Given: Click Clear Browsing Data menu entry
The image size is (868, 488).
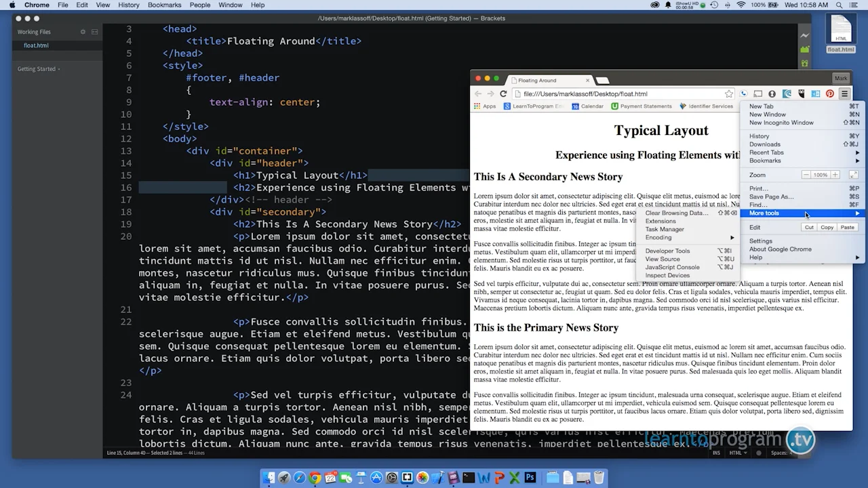Looking at the screenshot, I should [x=689, y=213].
